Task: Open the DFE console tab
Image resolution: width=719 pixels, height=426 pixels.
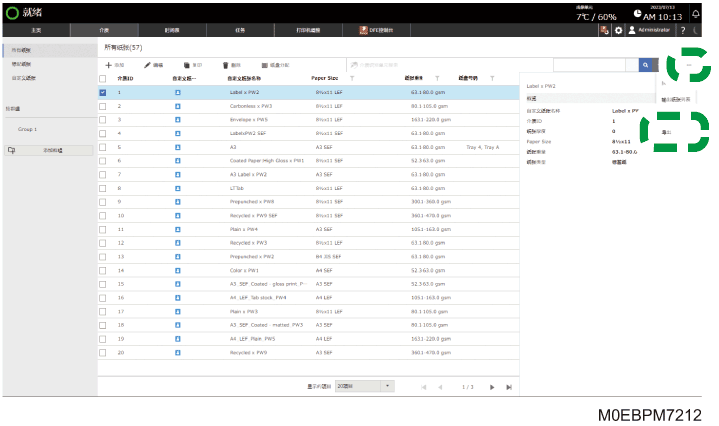Action: 376,30
